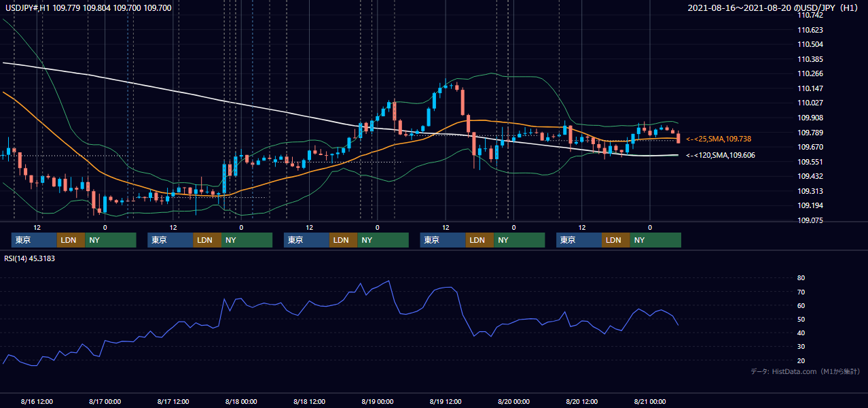Click the RSI scale value 40
Screen dimensions: 868x408
click(x=801, y=333)
